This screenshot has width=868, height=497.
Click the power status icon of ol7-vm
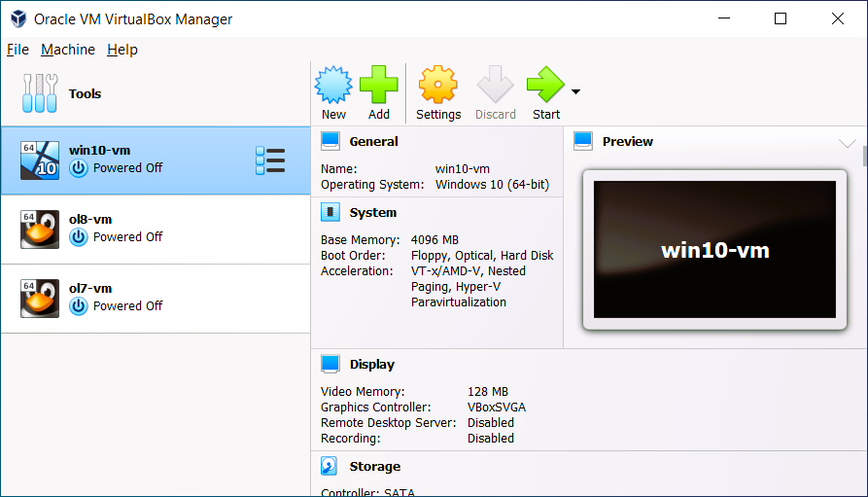coord(79,306)
